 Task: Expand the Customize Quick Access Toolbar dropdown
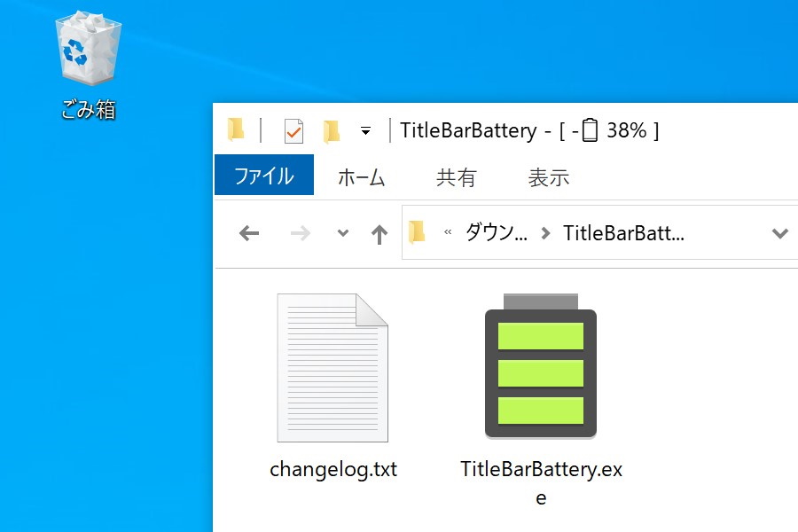pos(365,131)
